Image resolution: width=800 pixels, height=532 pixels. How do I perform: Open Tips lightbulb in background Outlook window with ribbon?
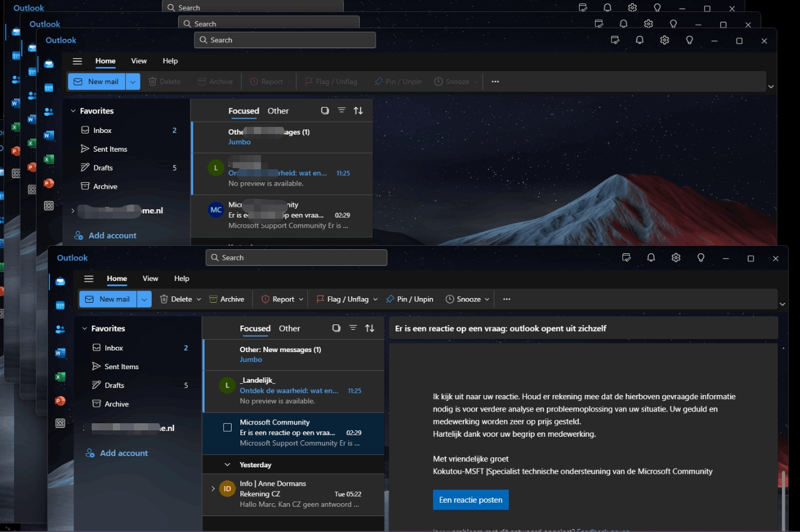(689, 40)
